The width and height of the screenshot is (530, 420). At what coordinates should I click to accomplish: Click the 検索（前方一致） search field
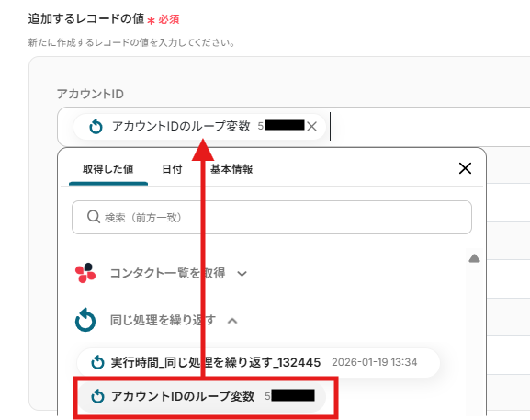(x=272, y=217)
